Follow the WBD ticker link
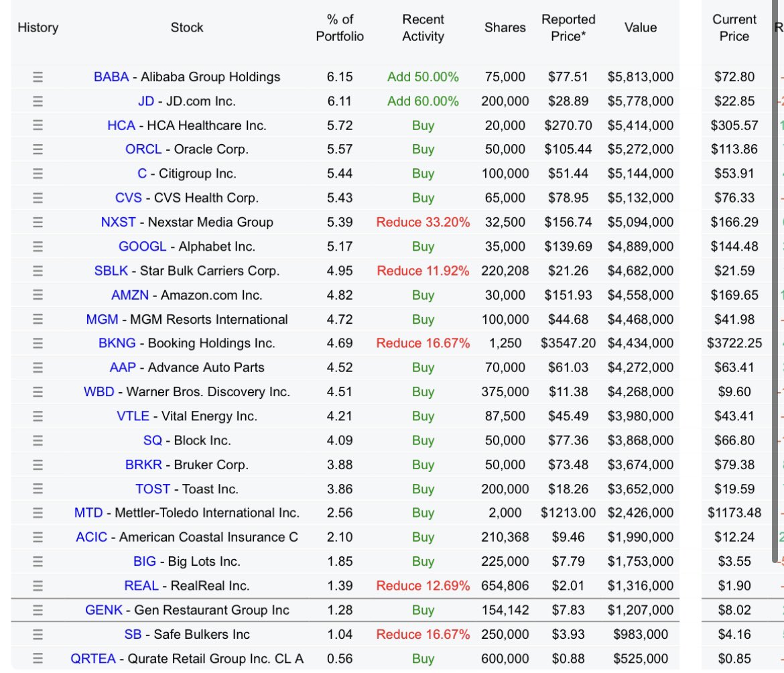Screen dimensions: 784x673 click(99, 392)
